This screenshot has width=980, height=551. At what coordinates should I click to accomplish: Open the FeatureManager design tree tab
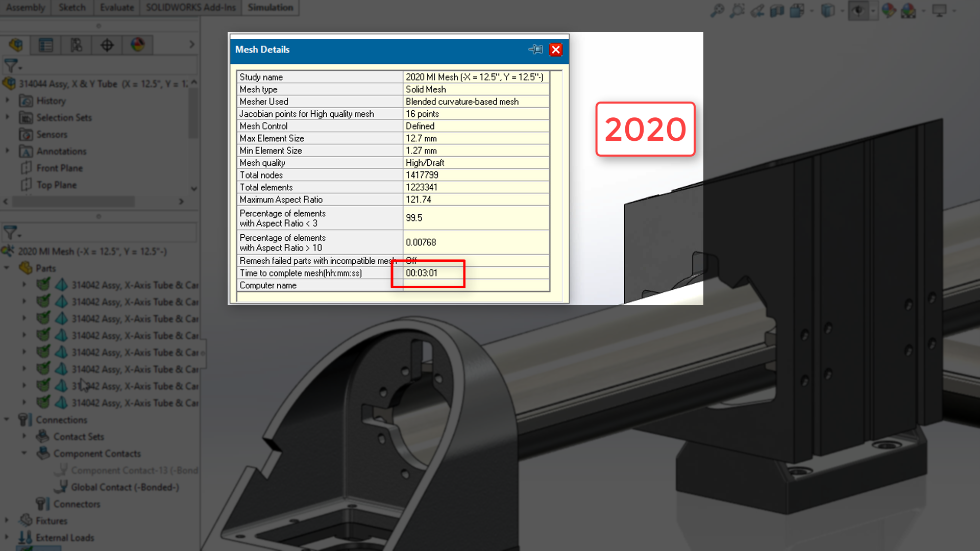tap(16, 45)
